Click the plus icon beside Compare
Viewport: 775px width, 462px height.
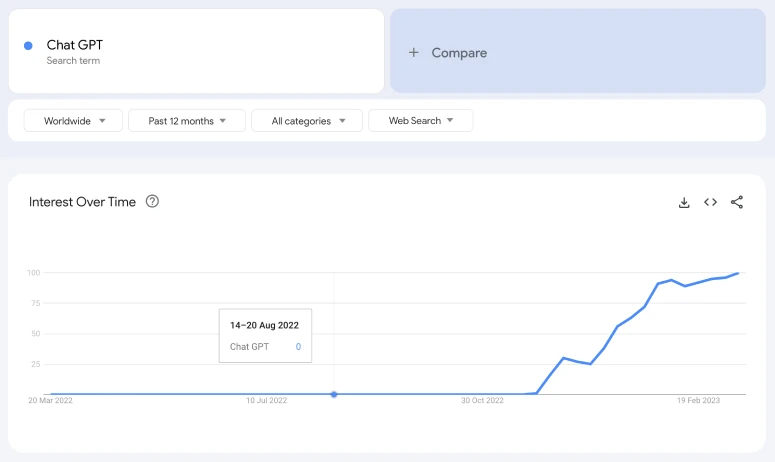(414, 52)
